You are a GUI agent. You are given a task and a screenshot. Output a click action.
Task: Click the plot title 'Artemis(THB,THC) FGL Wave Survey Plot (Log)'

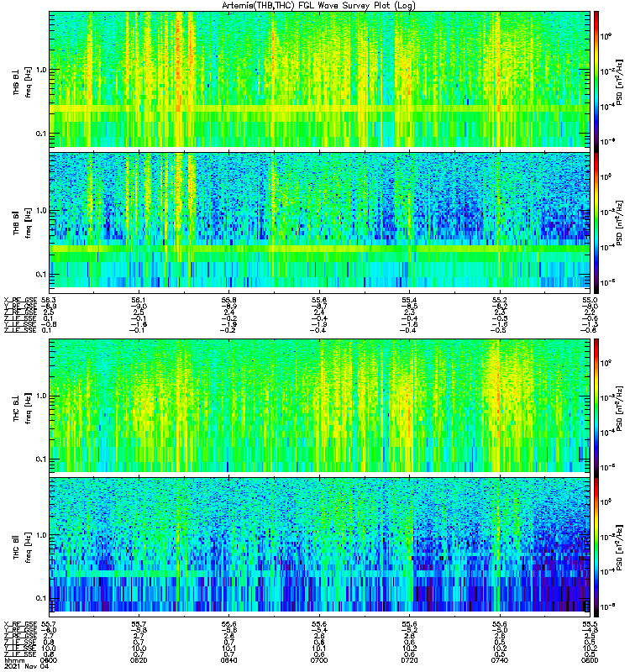318,6
